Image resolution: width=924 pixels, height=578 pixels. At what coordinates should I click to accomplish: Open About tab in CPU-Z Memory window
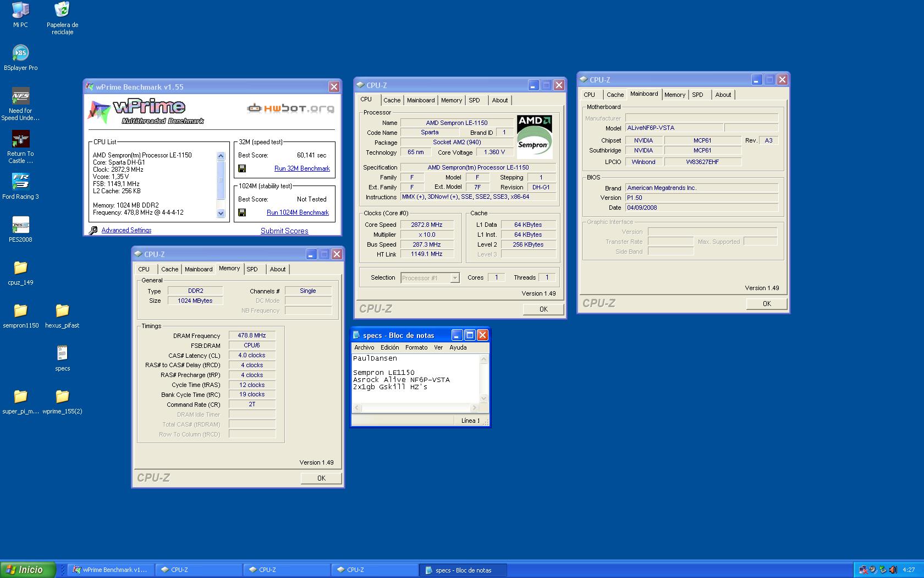click(x=278, y=269)
